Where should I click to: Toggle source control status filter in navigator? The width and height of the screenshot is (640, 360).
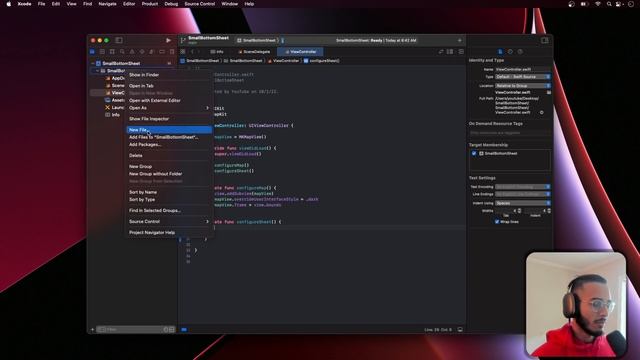point(172,329)
